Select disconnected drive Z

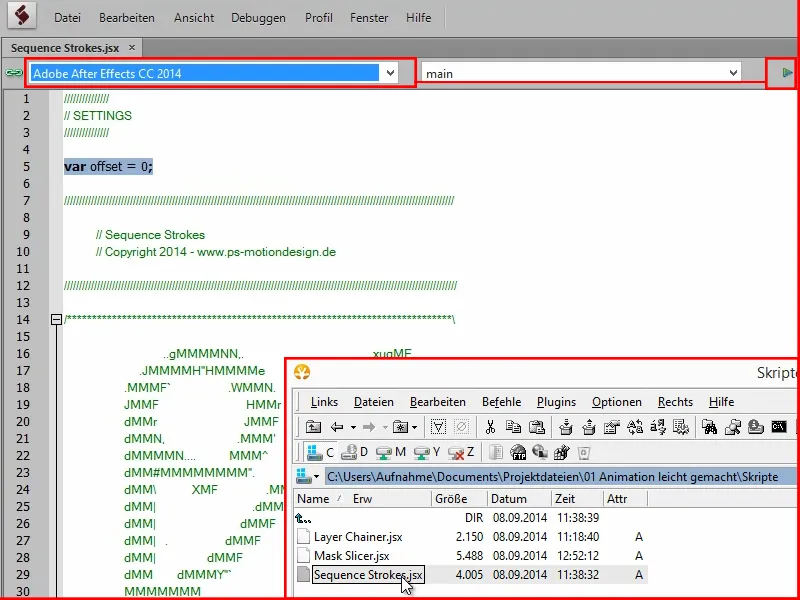tap(461, 452)
